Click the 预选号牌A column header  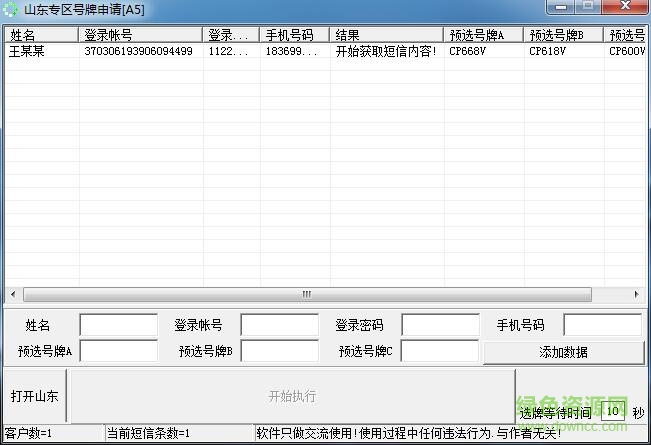[483, 35]
